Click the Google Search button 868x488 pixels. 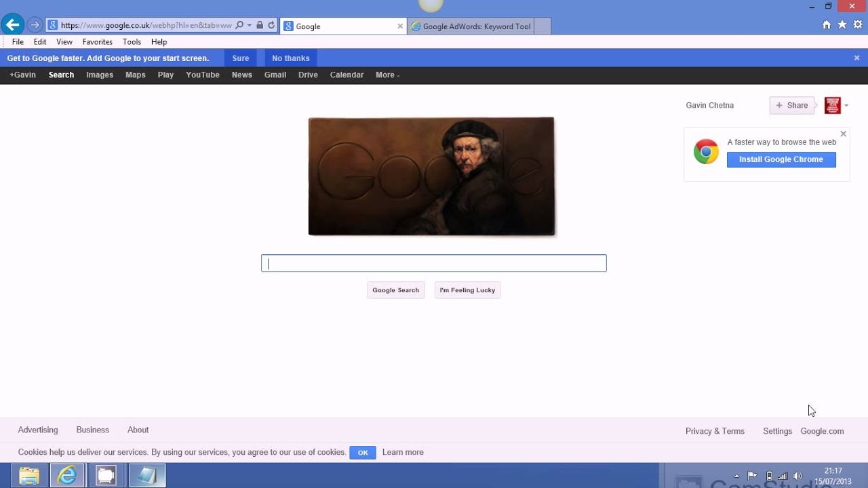pyautogui.click(x=396, y=290)
